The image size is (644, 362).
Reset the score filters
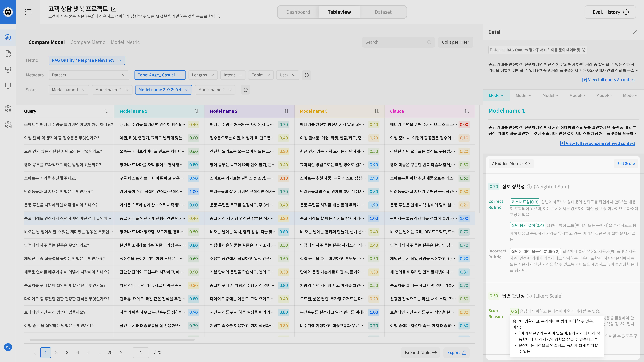tap(246, 90)
